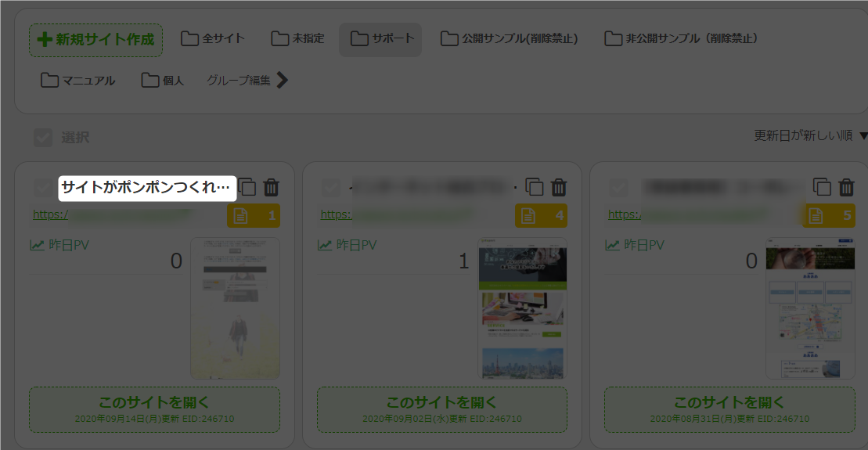Open site updated 2020年09月14日(月)
The height and width of the screenshot is (450, 868).
[x=154, y=409]
